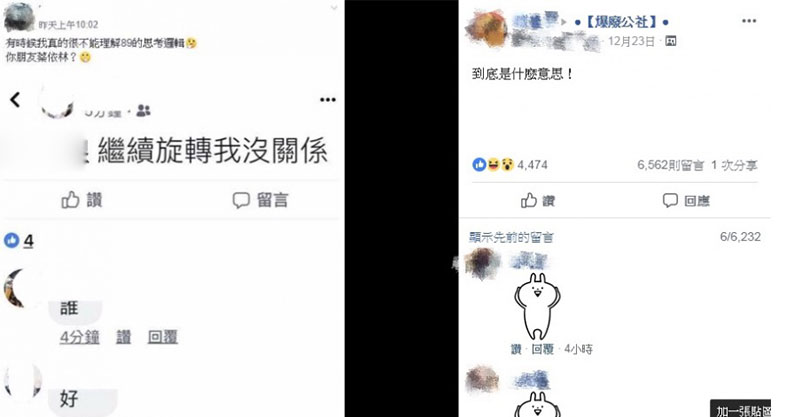The width and height of the screenshot is (800, 417).
Task: Expand the top-left post dropdown chevron
Action: [334, 8]
